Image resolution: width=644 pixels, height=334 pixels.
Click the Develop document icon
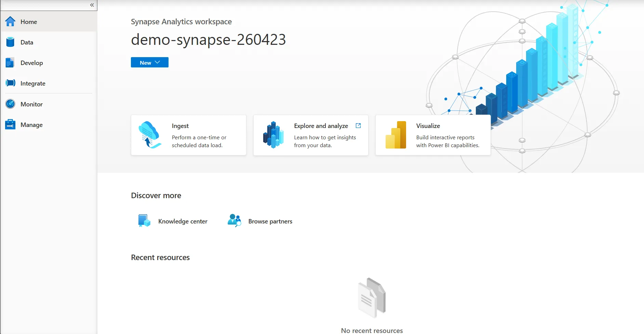coord(10,63)
